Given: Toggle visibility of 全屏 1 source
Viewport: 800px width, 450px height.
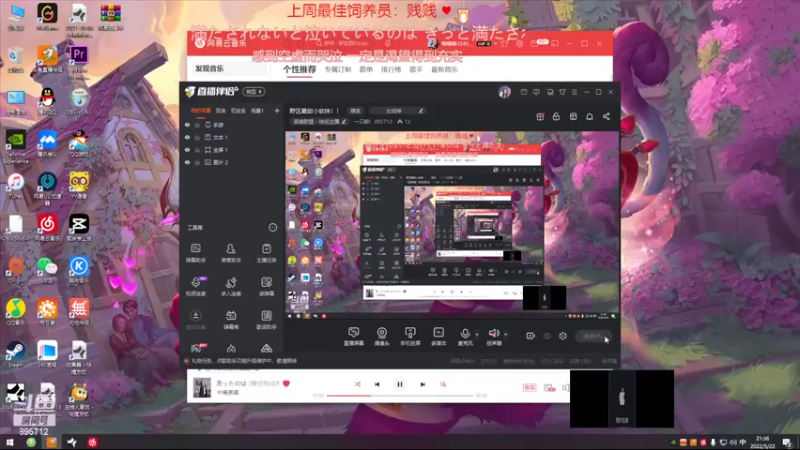Looking at the screenshot, I should pyautogui.click(x=187, y=150).
